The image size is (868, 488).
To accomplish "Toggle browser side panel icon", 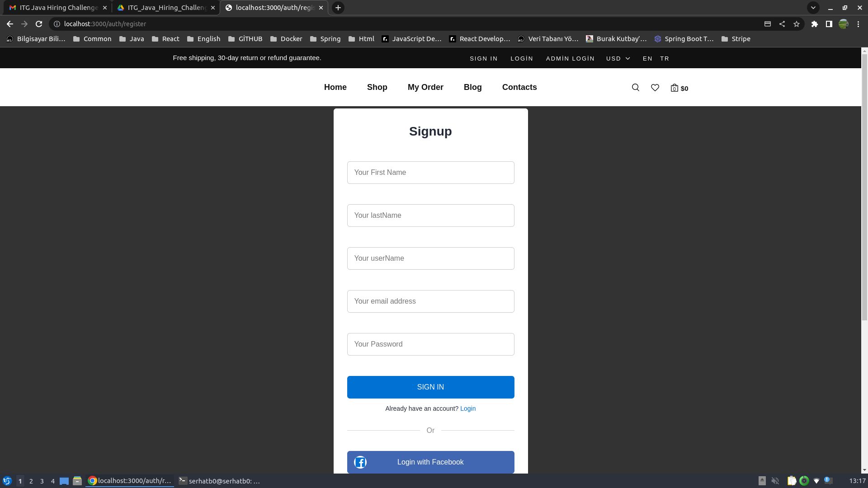I will click(829, 24).
